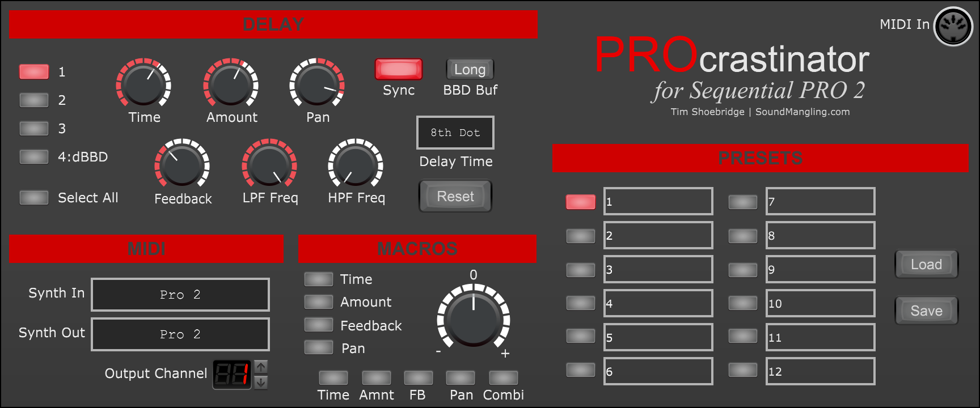
Task: Enable the Feedback macro assignment toggle
Action: pyautogui.click(x=319, y=324)
